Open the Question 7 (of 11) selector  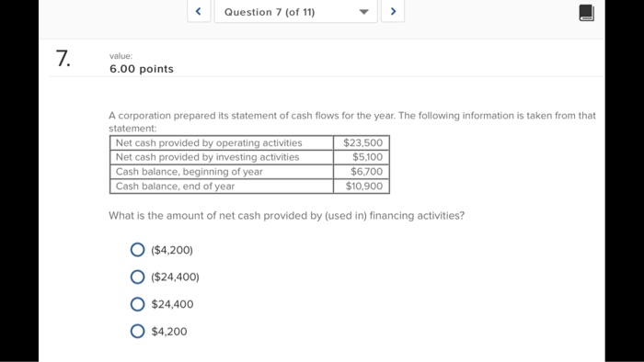coord(295,11)
